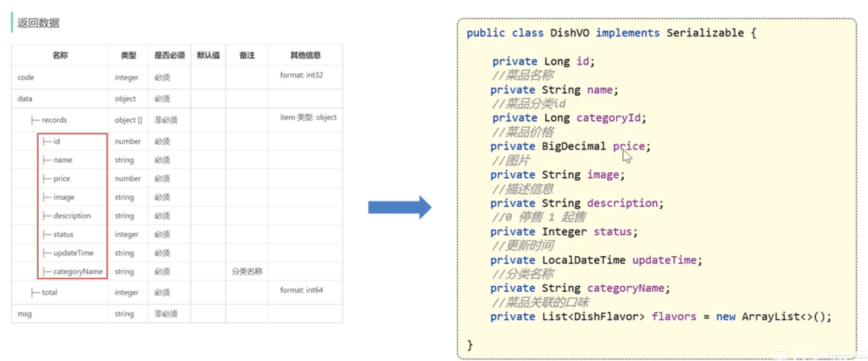
Task: Click the //描述信息 comment
Action: 522,189
